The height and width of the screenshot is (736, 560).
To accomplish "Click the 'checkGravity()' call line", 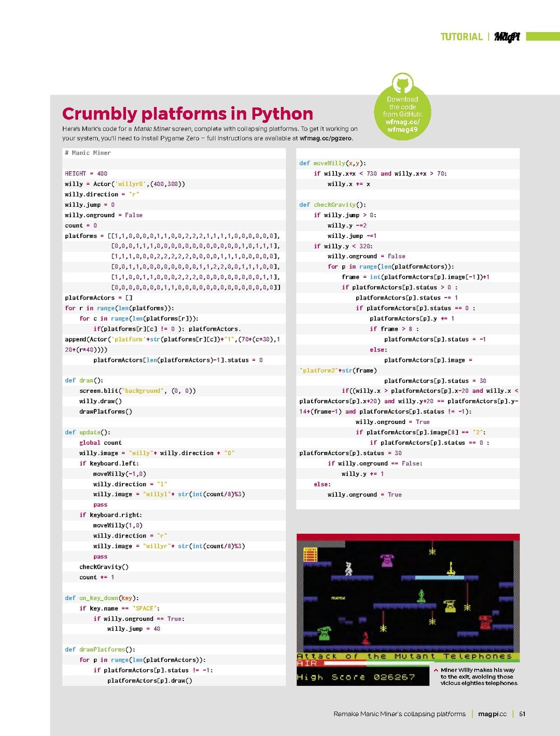I will click(104, 567).
